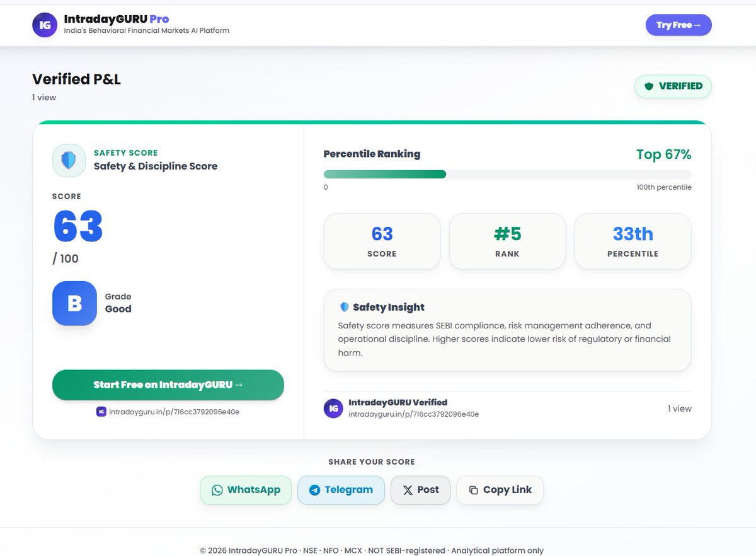
Task: Click the B grade badge
Action: coord(74,303)
